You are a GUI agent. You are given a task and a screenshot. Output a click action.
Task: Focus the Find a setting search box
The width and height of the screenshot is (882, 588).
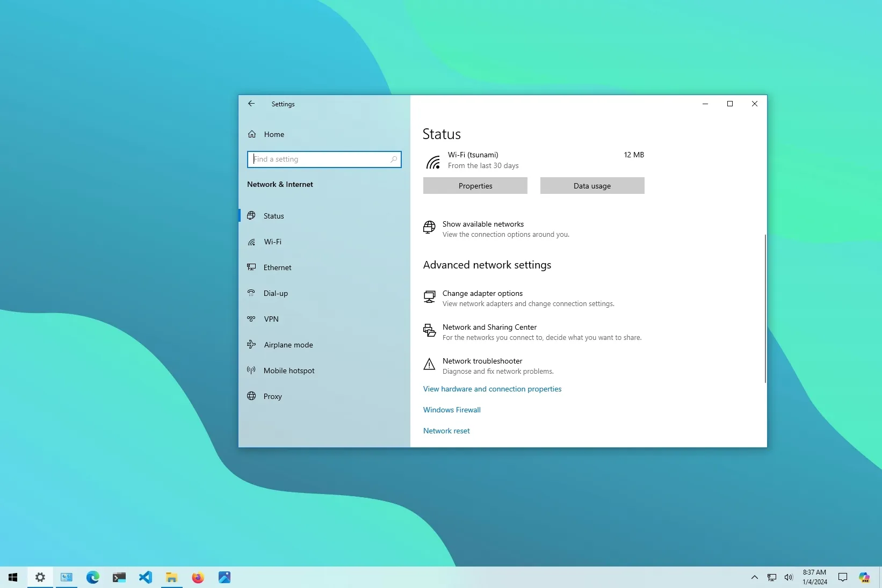[324, 159]
